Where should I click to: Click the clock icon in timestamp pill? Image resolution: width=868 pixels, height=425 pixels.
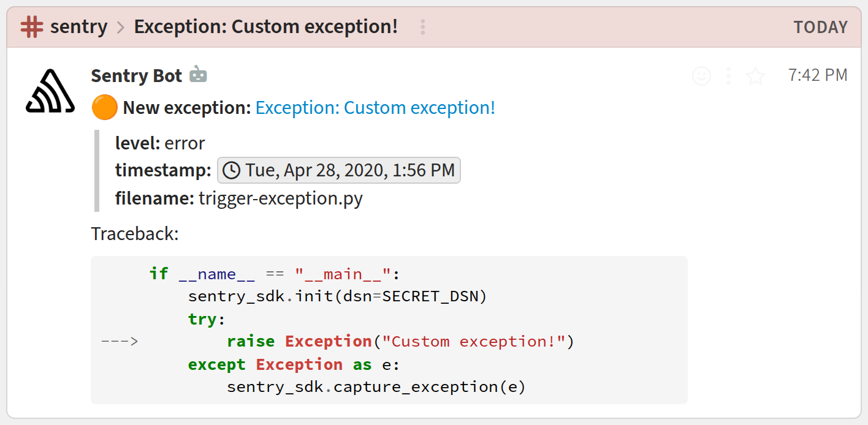pos(231,170)
